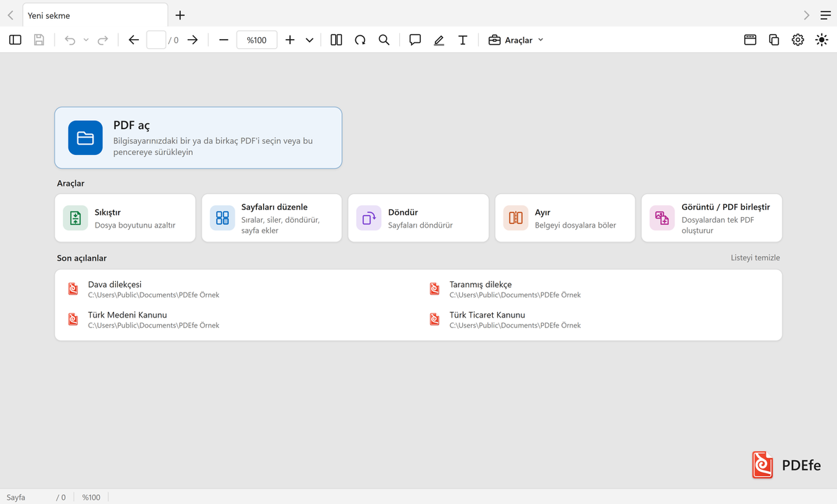The image size is (837, 504).
Task: Select the Yeni sekme tab
Action: pyautogui.click(x=95, y=15)
